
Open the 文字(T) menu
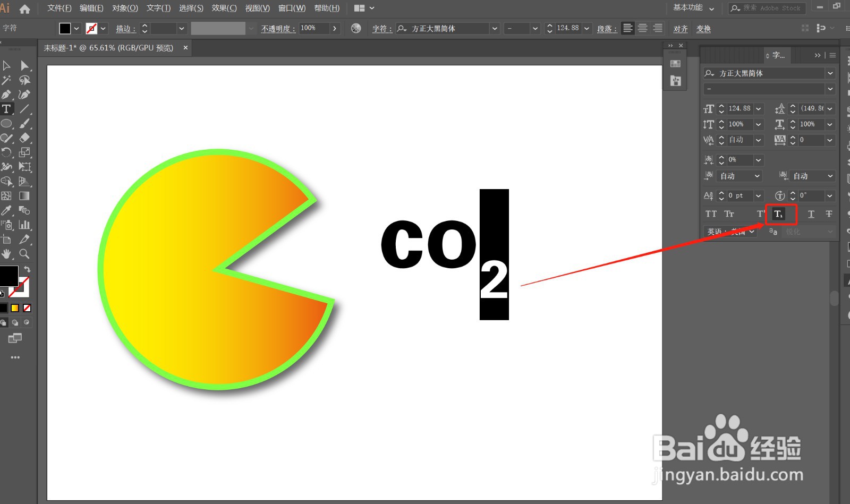[x=158, y=8]
